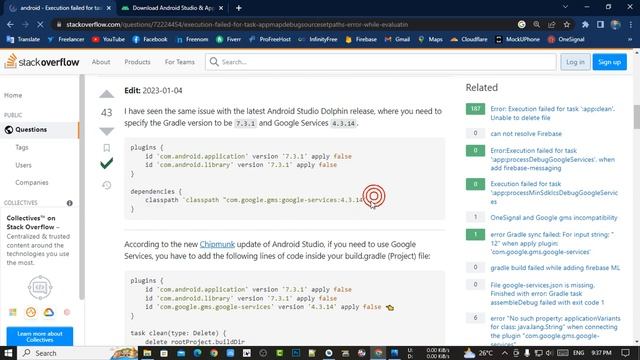Open the browser side panel icon

[x=600, y=24]
